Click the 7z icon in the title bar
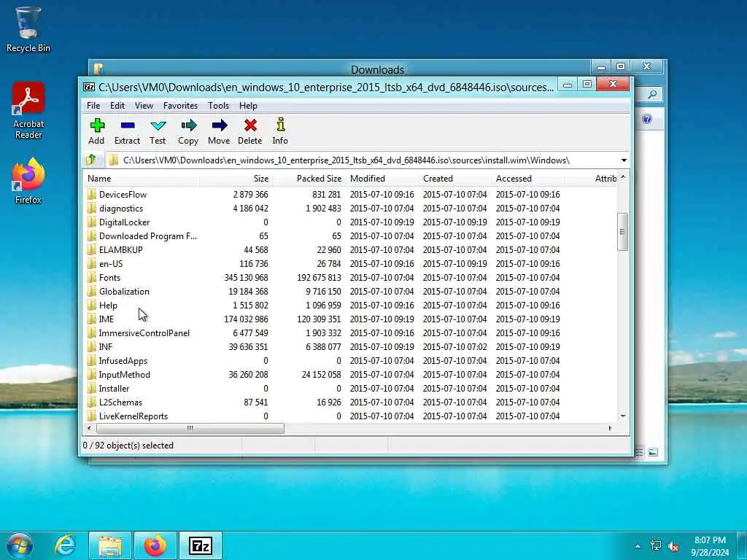Viewport: 747px width, 560px height. (x=89, y=87)
